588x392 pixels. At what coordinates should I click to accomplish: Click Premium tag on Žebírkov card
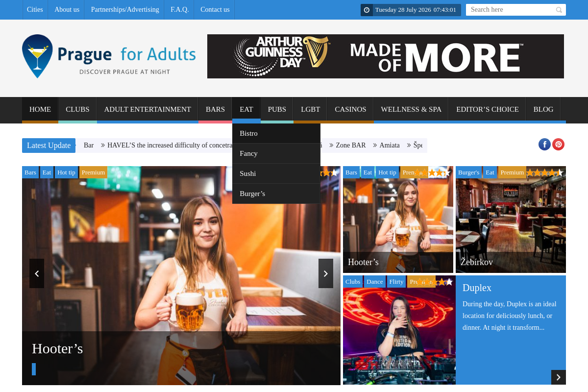coord(512,172)
